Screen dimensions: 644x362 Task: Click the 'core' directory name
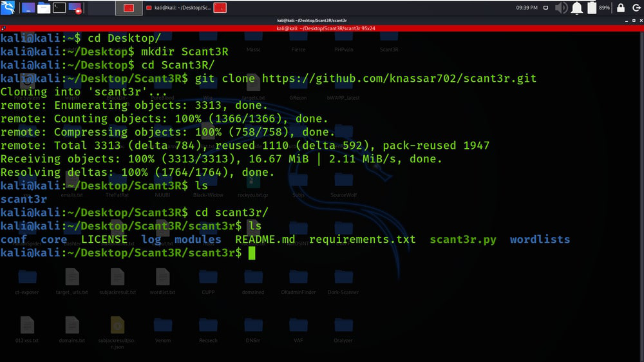coord(54,240)
